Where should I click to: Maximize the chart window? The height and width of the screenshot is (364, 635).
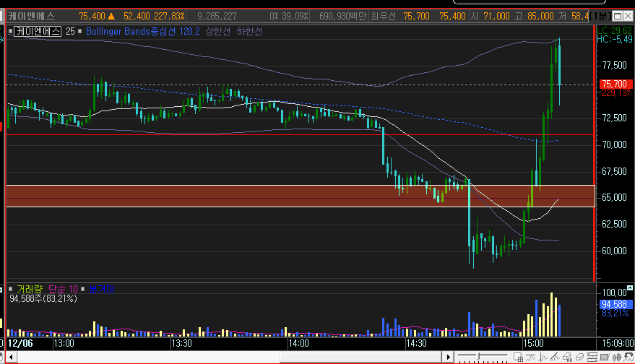tap(617, 16)
